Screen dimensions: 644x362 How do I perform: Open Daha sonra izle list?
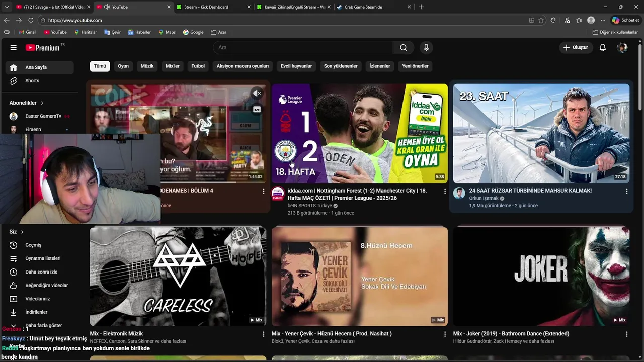click(x=40, y=272)
